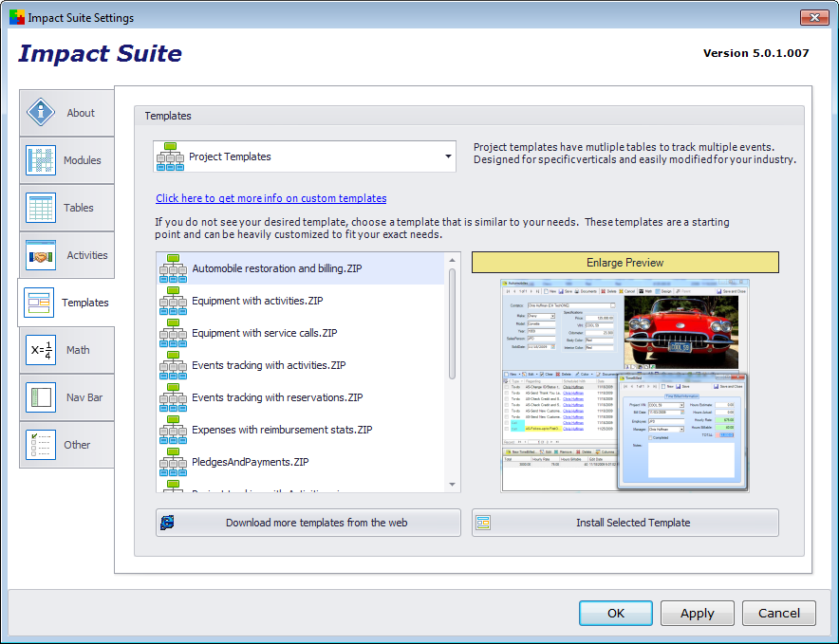Click the Expenses with reimbursement stats icon
The height and width of the screenshot is (644, 839).
(x=173, y=430)
